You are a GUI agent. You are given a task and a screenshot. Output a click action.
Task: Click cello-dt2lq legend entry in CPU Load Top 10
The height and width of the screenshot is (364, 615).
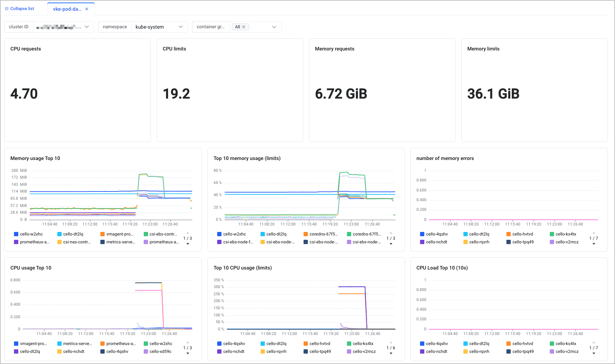476,344
